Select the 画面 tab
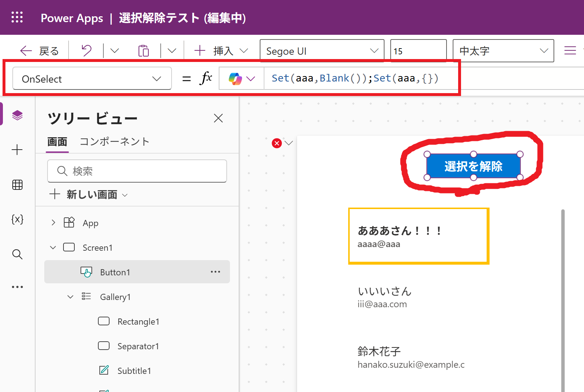This screenshot has height=392, width=584. pyautogui.click(x=57, y=142)
